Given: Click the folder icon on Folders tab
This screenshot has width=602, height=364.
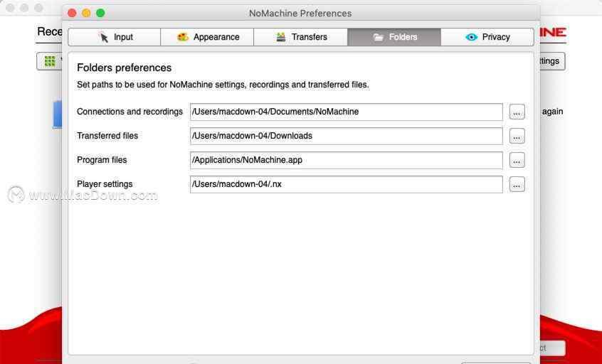Looking at the screenshot, I should 379,37.
